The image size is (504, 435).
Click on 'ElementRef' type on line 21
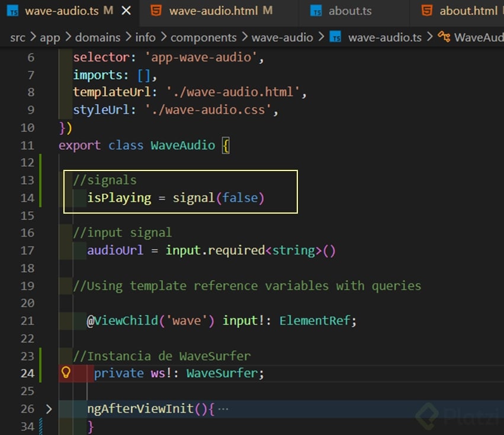click(x=314, y=321)
